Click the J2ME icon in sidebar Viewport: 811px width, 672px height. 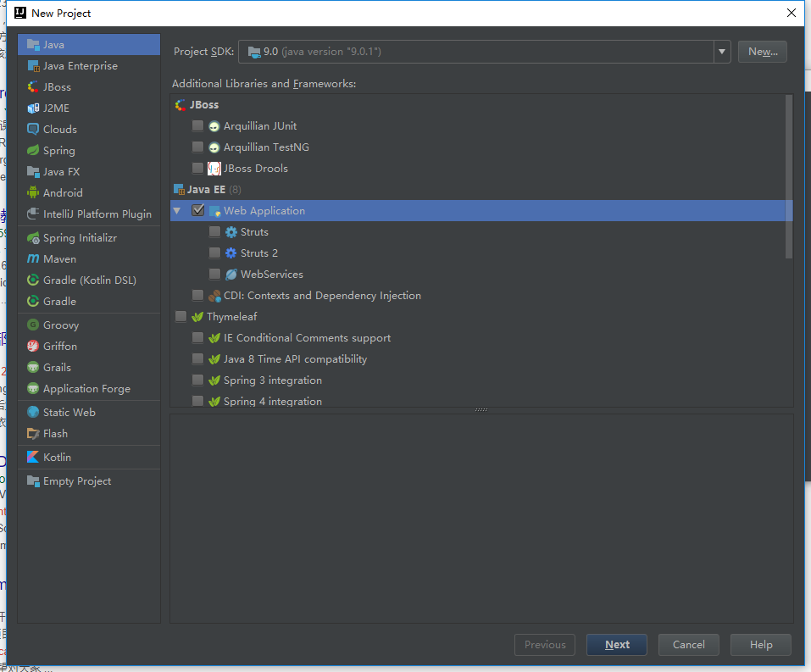[33, 108]
